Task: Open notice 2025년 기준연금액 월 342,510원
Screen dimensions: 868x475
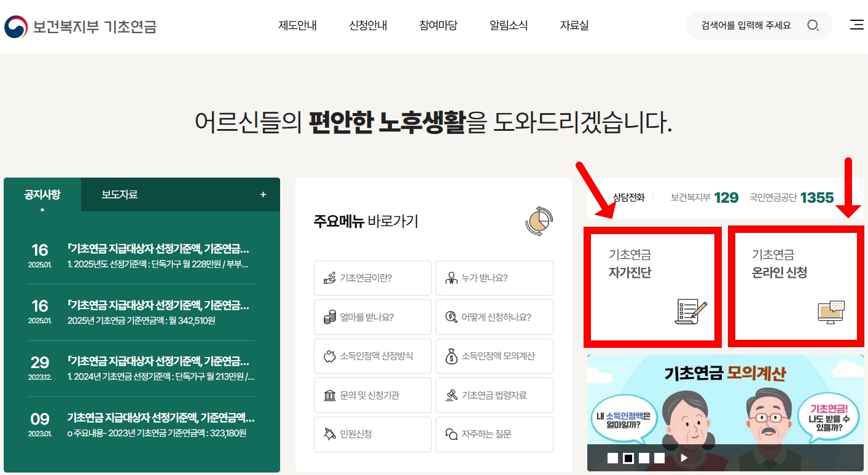Action: click(x=142, y=312)
